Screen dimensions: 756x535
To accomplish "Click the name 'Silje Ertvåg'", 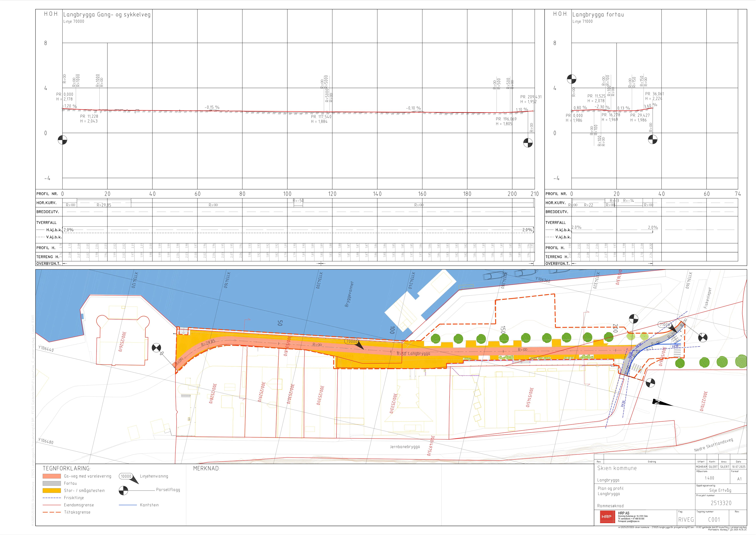I will pos(720,491).
